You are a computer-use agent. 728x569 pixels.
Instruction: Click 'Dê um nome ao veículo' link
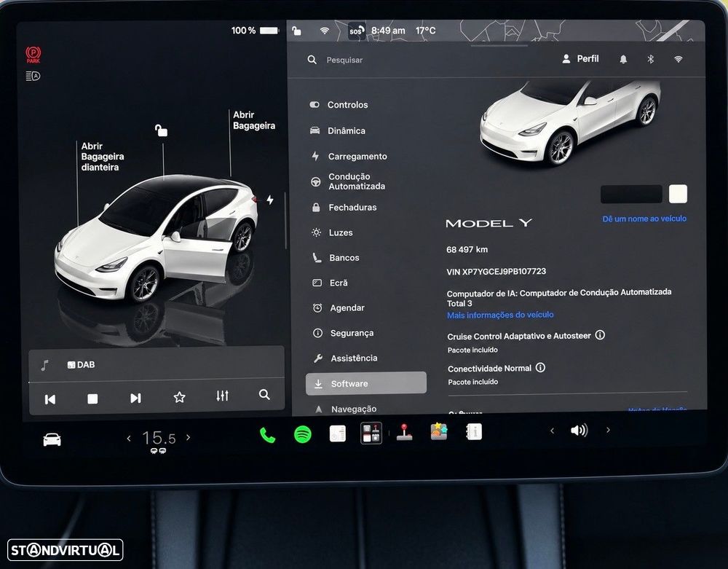pyautogui.click(x=644, y=219)
